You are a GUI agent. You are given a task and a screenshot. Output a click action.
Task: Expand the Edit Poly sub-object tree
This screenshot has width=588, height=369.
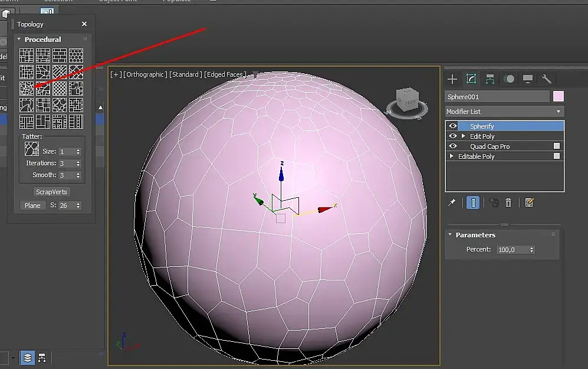tap(464, 136)
